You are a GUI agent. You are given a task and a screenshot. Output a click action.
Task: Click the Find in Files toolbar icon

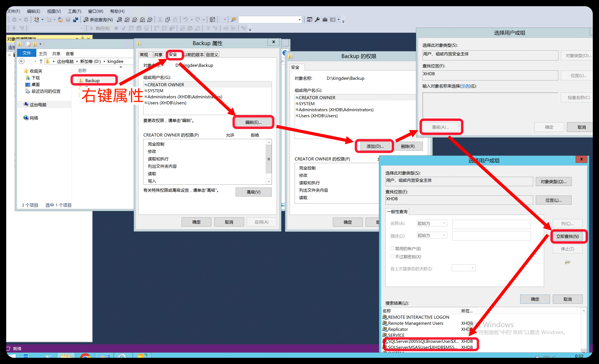click(234, 20)
